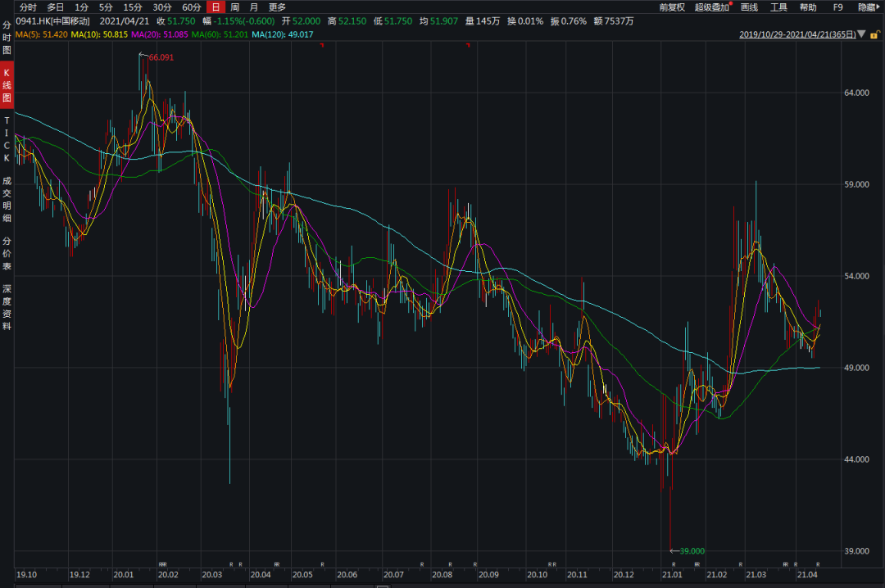
Task: Open the date range dropdown triangle
Action: pyautogui.click(x=861, y=34)
